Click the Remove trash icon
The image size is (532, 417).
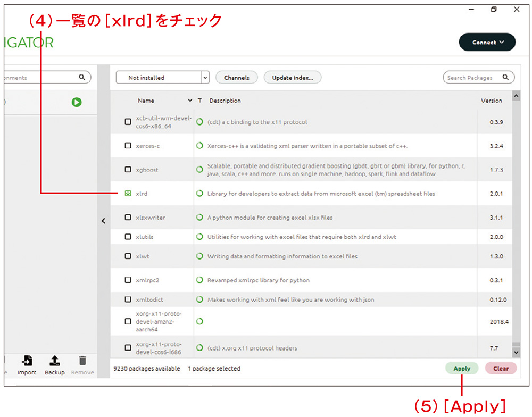pyautogui.click(x=82, y=361)
